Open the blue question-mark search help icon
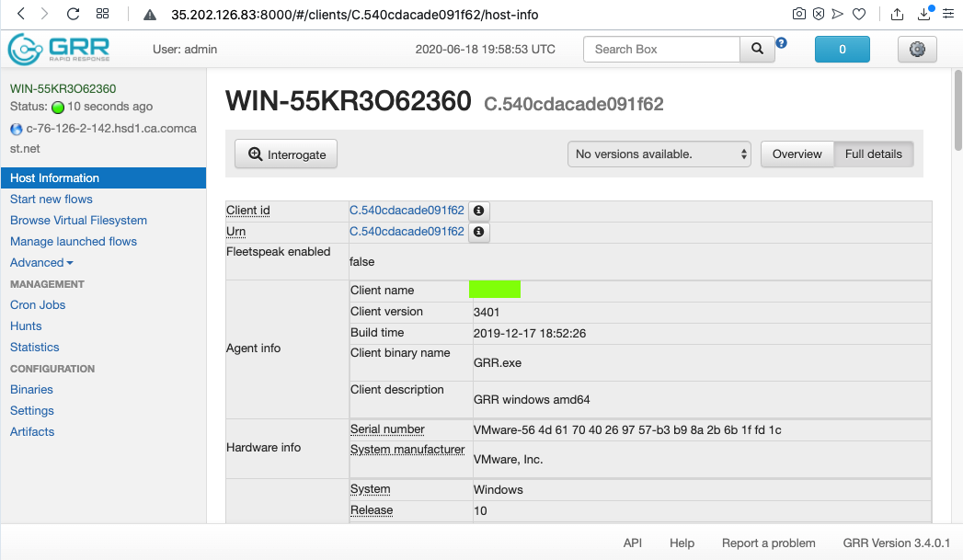 pos(781,43)
